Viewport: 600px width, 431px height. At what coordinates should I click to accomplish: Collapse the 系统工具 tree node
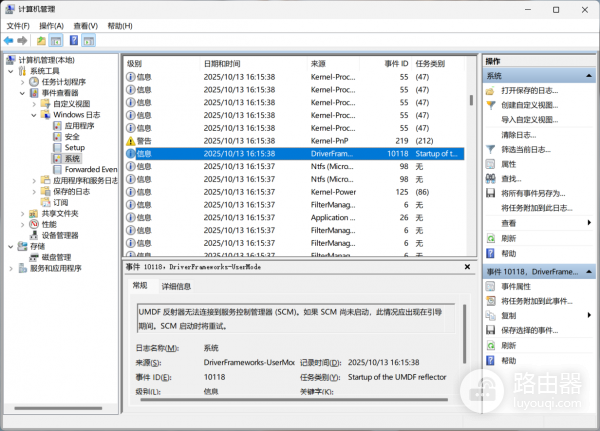point(11,71)
